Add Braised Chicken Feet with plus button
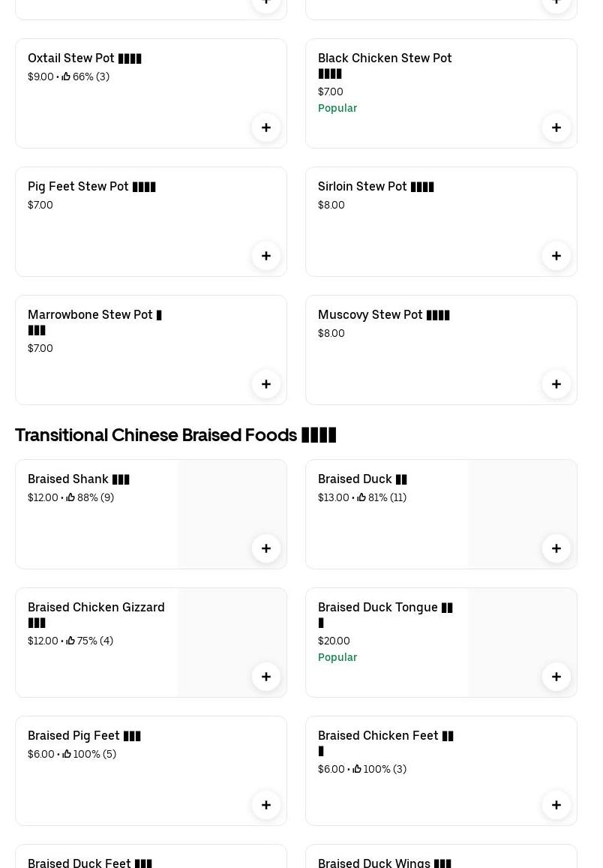Viewport: 603px width, 868px height. click(556, 805)
